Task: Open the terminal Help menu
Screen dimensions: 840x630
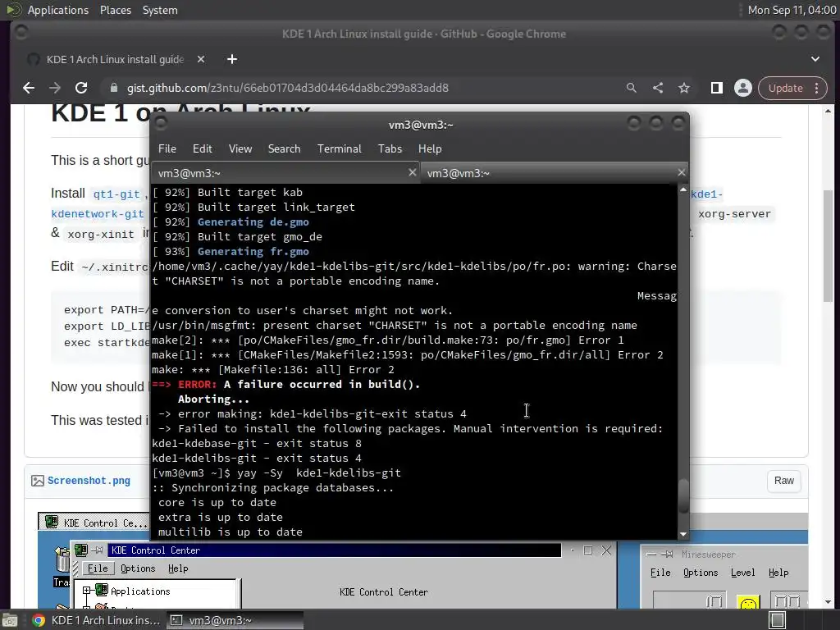Action: (x=430, y=148)
